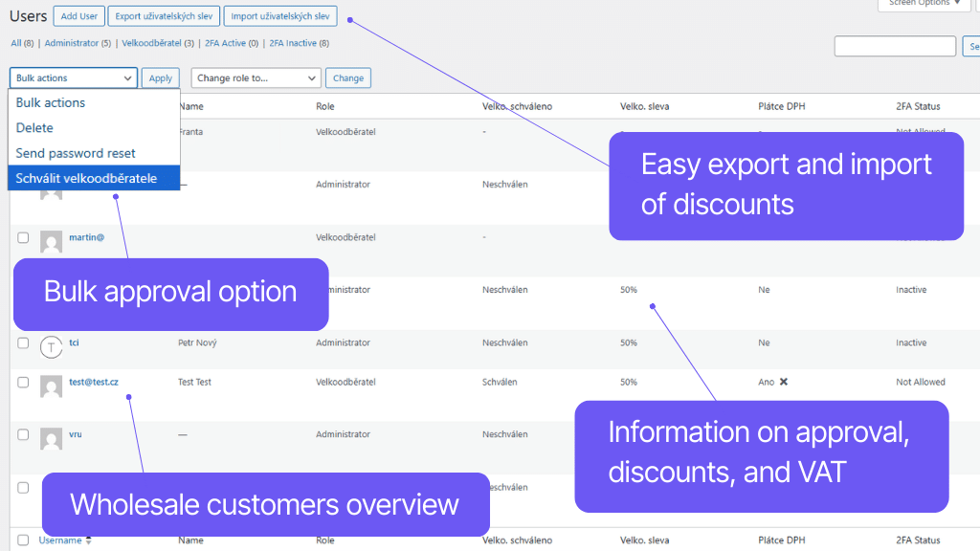Sort by footer Username column
Viewport: 980px width, 551px height.
pyautogui.click(x=60, y=540)
